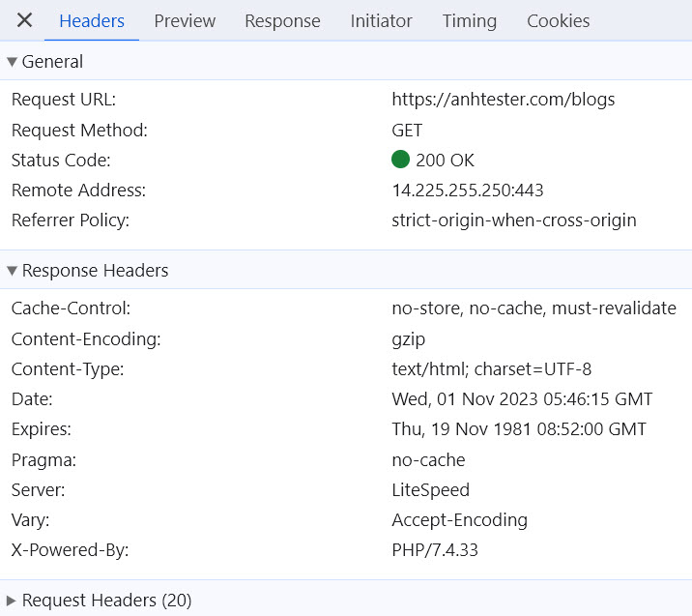This screenshot has height=616, width=692.
Task: Click the PHP/7.4.33 X-Powered-By value
Action: pos(434,550)
